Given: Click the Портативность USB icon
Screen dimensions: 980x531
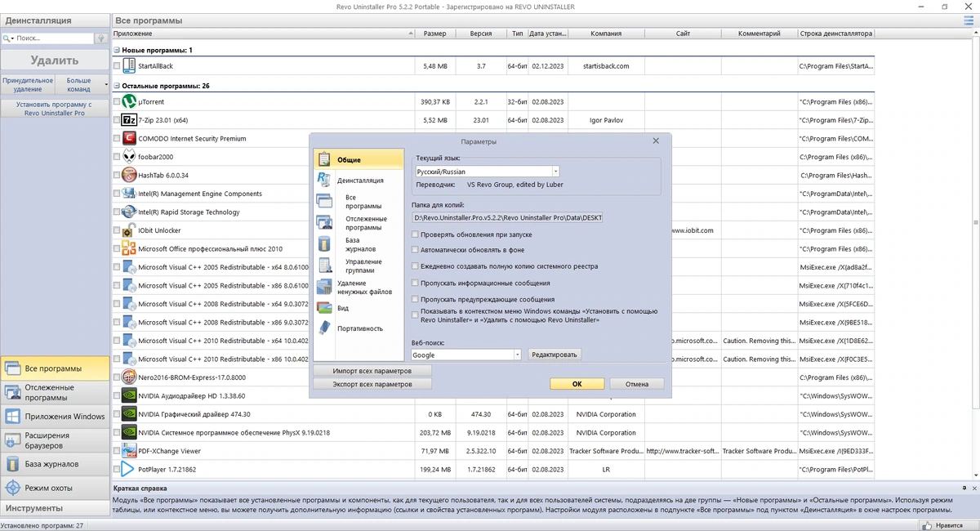Looking at the screenshot, I should coord(324,328).
